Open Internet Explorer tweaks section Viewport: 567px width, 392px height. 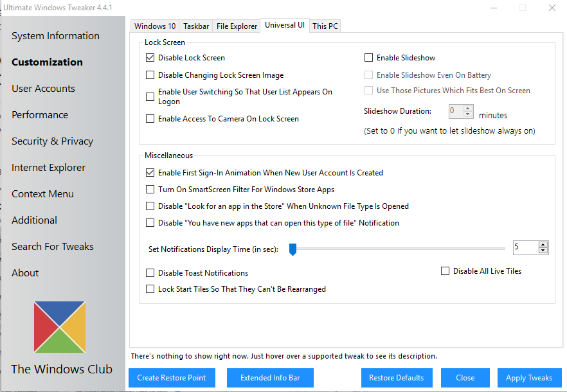[x=48, y=168]
